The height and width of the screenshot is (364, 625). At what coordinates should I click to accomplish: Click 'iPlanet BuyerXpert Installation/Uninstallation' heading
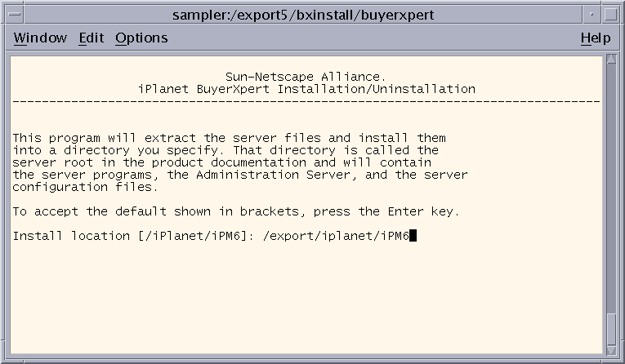click(306, 89)
